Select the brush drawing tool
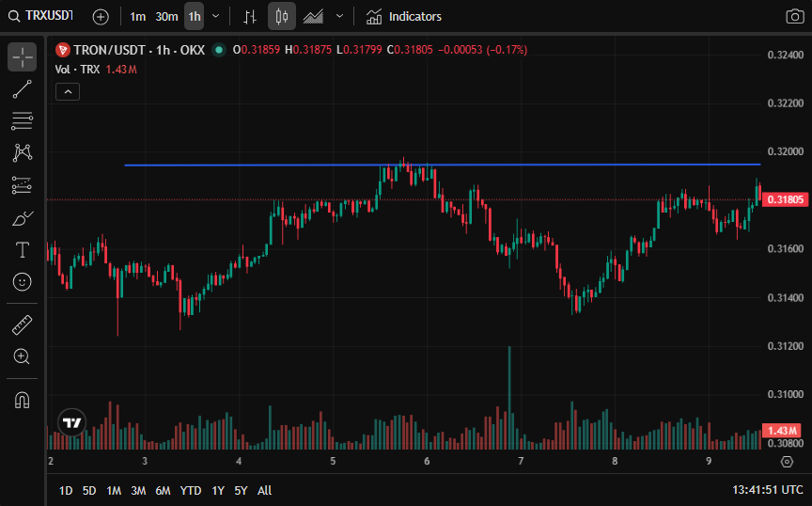This screenshot has height=506, width=812. [22, 218]
